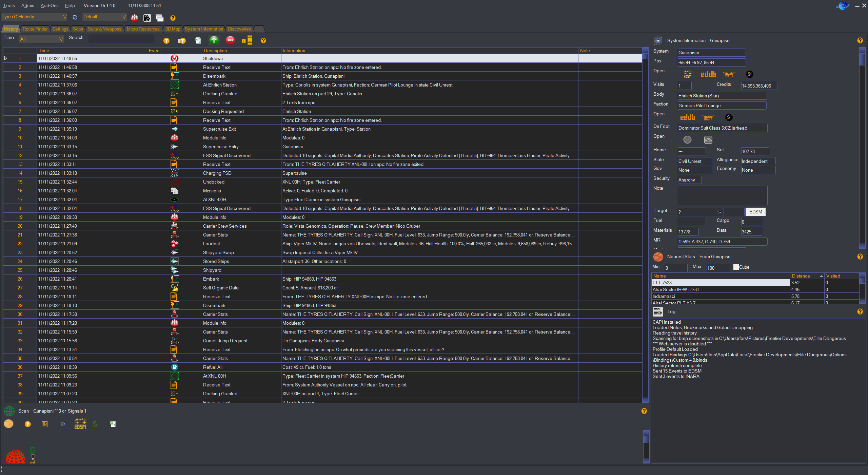This screenshot has width=868, height=475.
Task: Open the Tools menu
Action: 9,5
